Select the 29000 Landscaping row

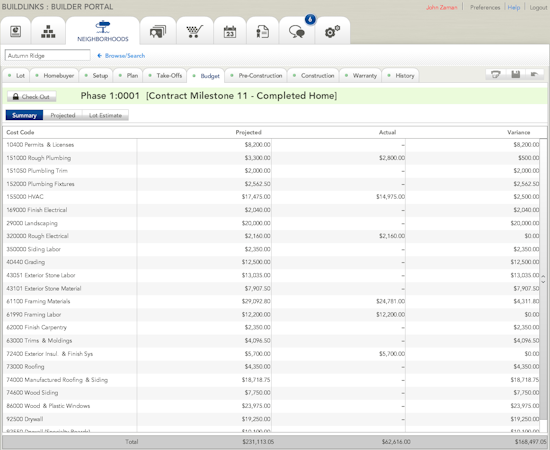pyautogui.click(x=271, y=223)
